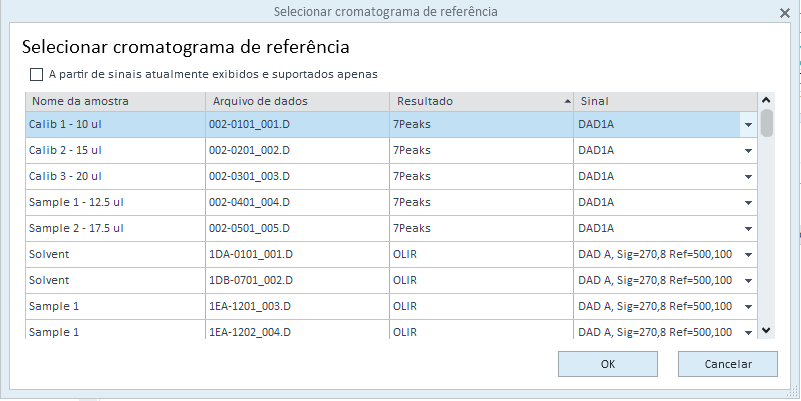Click the Resultado column sort arrow
801x401 pixels.
pos(567,102)
